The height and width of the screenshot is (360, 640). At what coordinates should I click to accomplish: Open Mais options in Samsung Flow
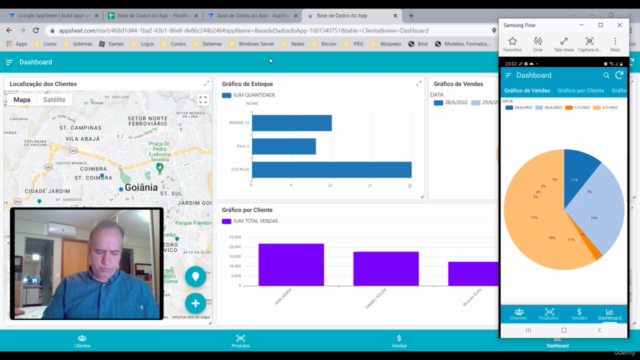click(x=615, y=44)
